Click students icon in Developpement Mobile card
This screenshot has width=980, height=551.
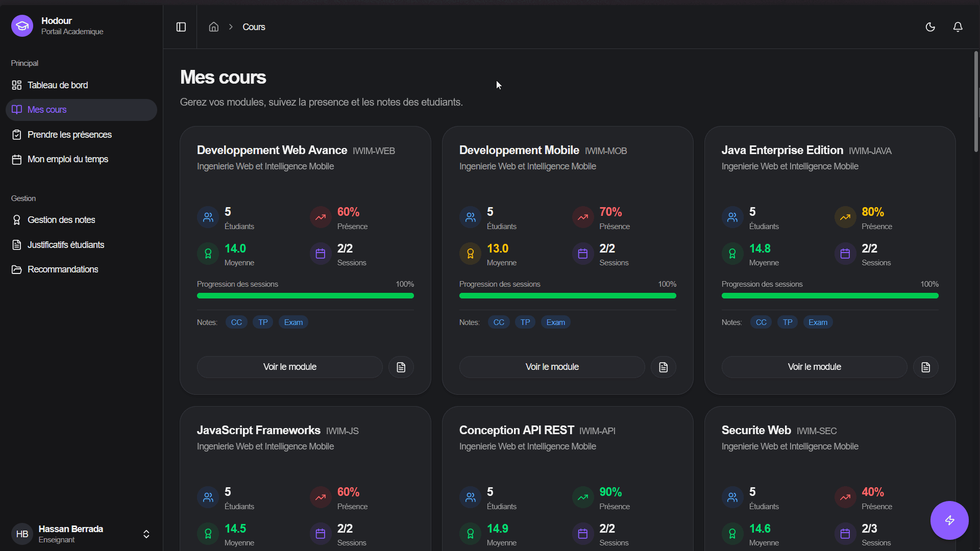471,217
